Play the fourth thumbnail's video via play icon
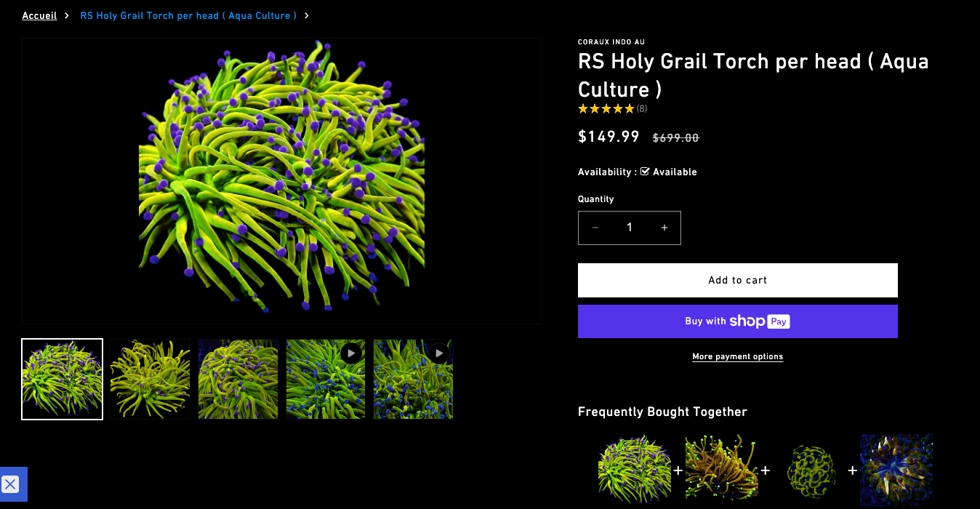The width and height of the screenshot is (980, 509). coord(351,353)
